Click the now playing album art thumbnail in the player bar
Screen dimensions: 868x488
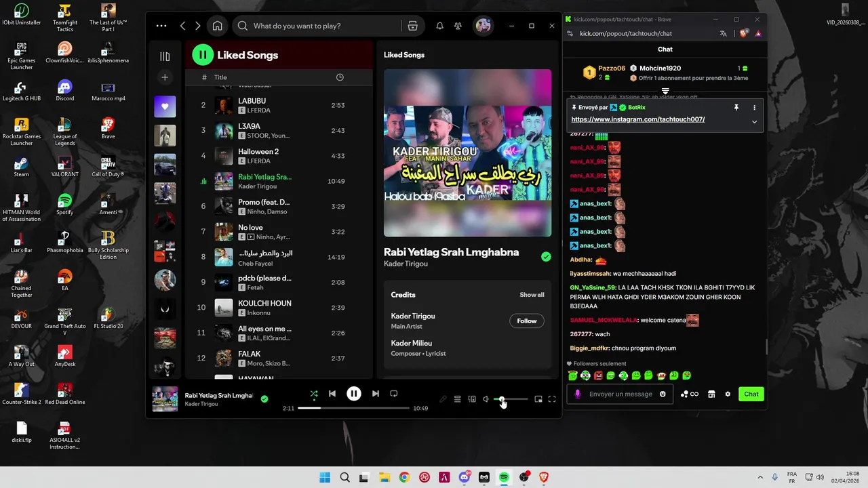coord(165,399)
